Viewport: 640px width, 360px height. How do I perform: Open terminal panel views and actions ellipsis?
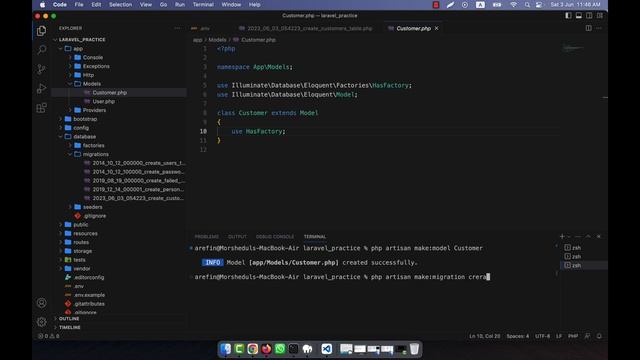(x=578, y=236)
